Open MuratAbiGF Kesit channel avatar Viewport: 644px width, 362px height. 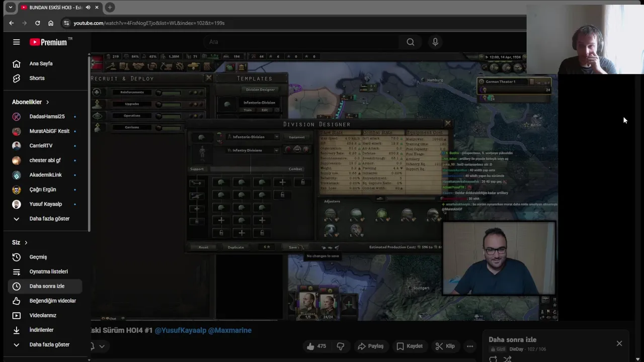pos(17,131)
